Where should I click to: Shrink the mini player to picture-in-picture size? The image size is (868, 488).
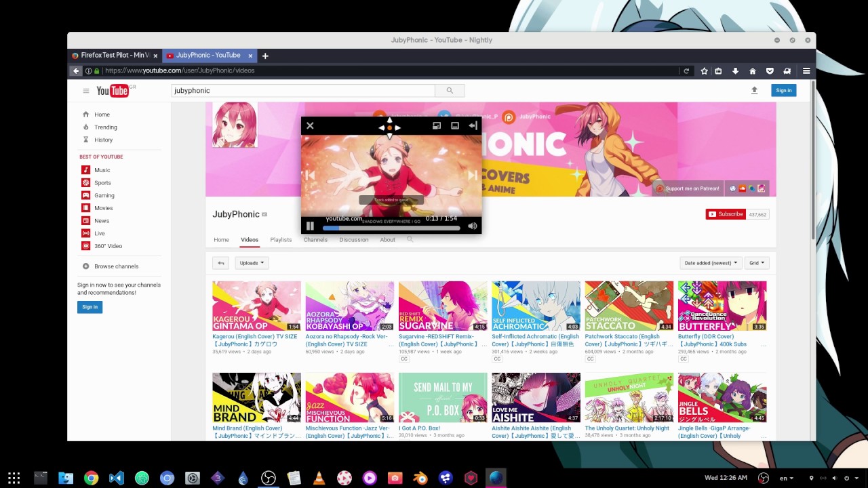point(437,125)
